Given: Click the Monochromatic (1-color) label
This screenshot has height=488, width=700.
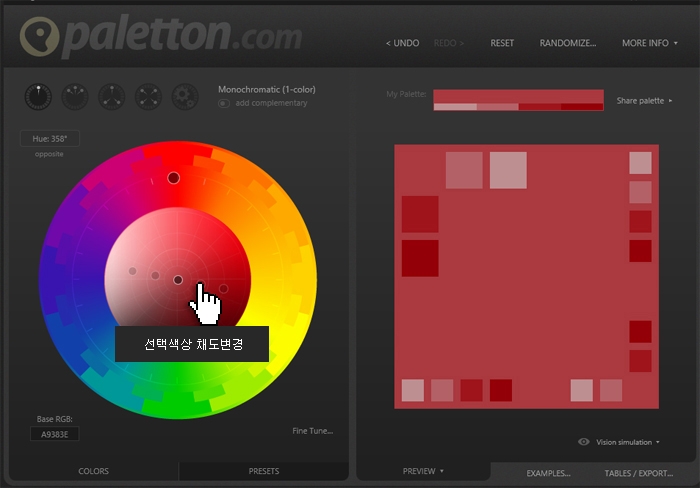Looking at the screenshot, I should pyautogui.click(x=267, y=89).
